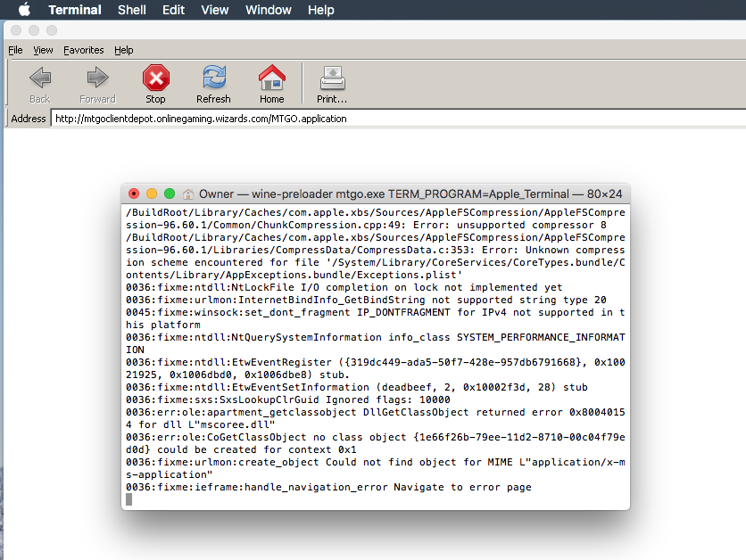The image size is (746, 560).
Task: Open the Apple menu
Action: 24,10
